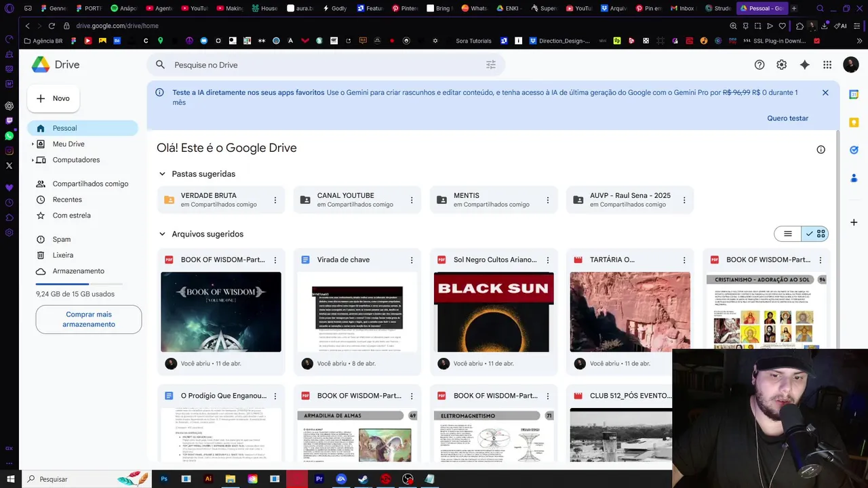Open MENTIS suggested folder
Image resolution: width=868 pixels, height=488 pixels.
coord(494,200)
